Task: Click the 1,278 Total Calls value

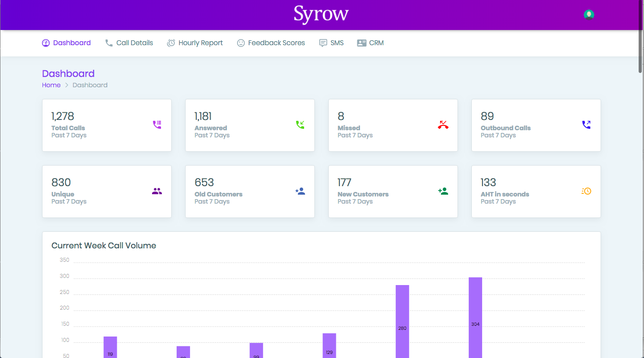Action: tap(63, 116)
